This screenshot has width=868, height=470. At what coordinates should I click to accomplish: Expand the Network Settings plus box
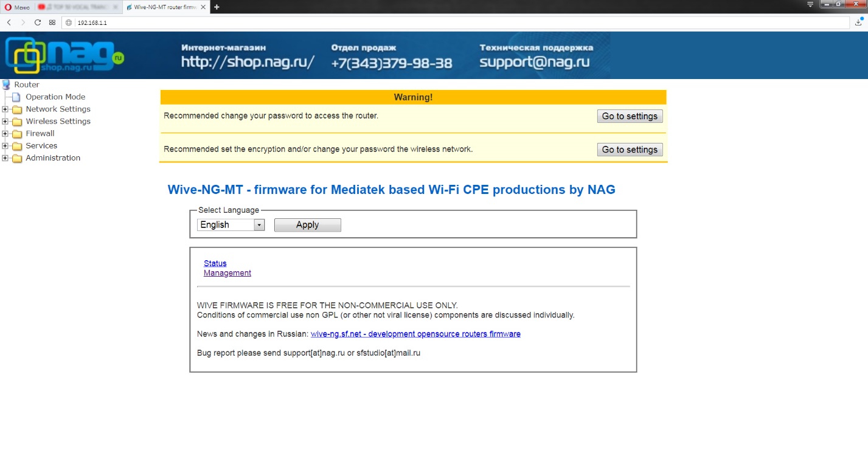click(5, 109)
